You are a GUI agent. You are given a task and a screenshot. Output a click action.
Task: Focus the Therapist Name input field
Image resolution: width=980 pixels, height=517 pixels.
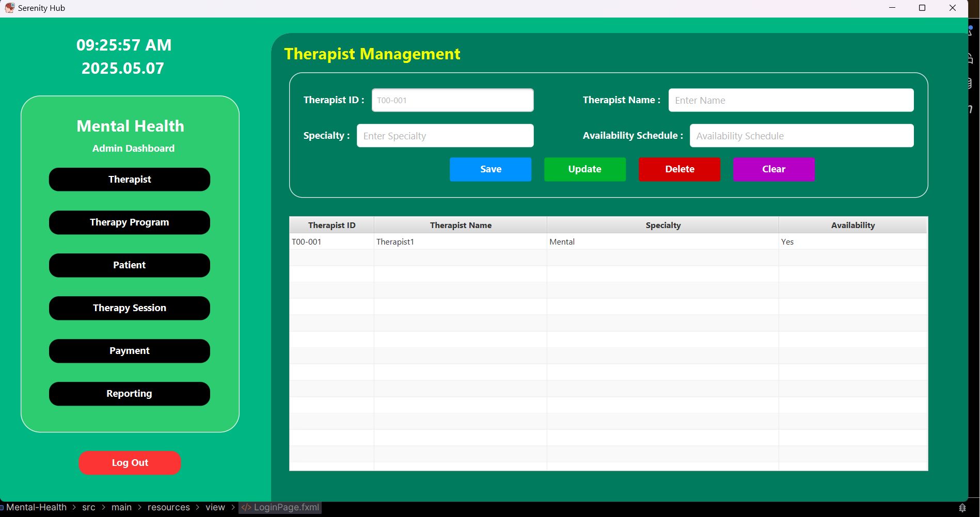(x=791, y=100)
